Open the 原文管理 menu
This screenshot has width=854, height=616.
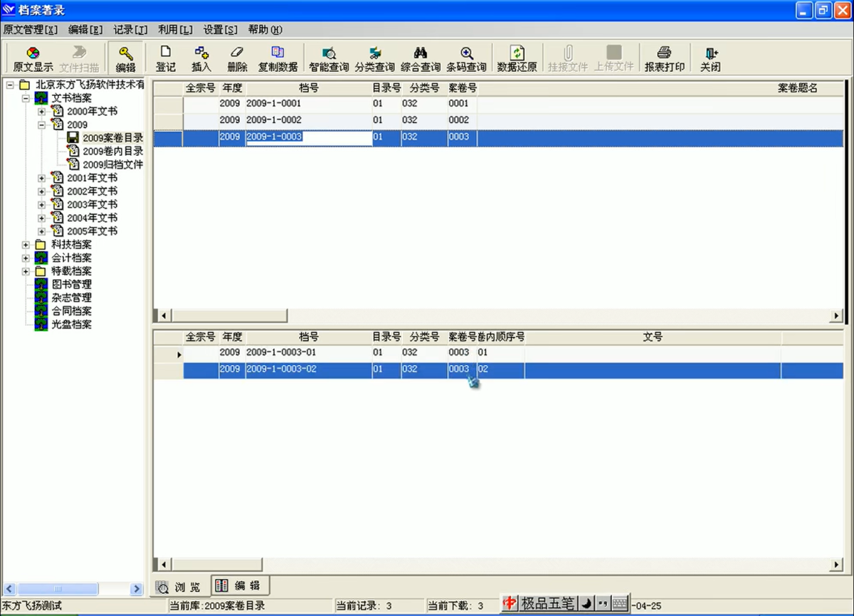point(30,30)
